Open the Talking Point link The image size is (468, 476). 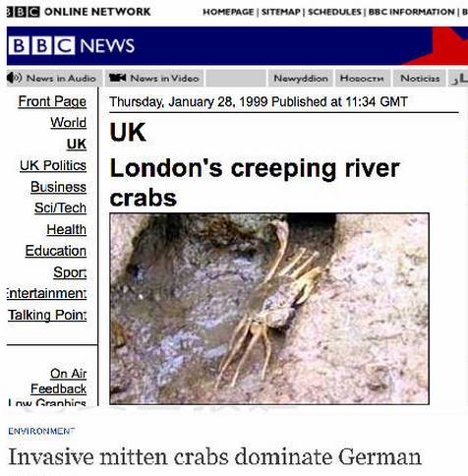pos(47,315)
